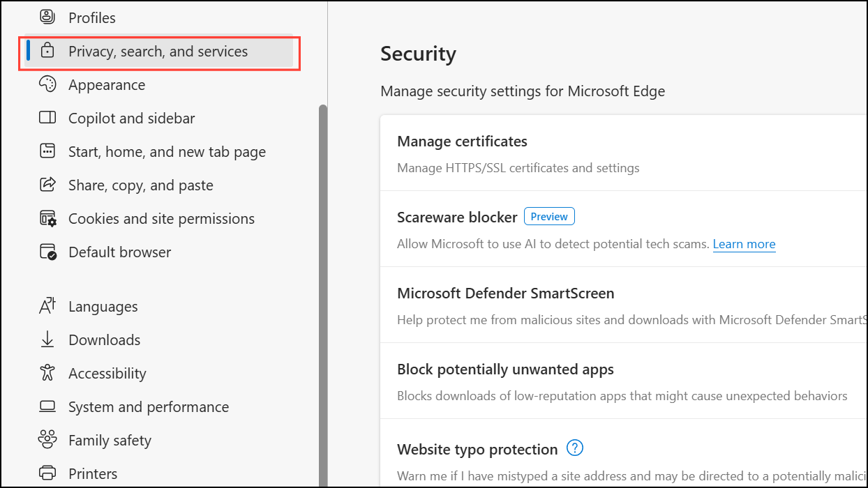Click the Block potentially unwanted apps row
868x488 pixels.
505,369
